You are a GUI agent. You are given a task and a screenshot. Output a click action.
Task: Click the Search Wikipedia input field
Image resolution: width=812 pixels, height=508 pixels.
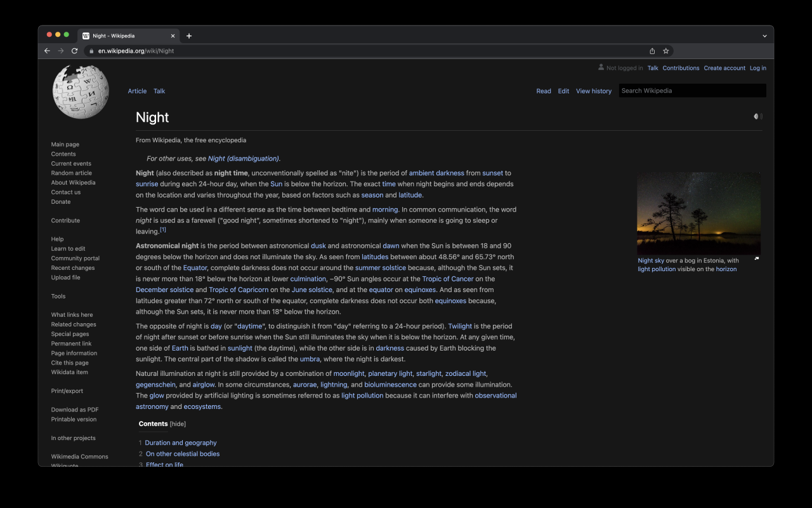coord(692,91)
